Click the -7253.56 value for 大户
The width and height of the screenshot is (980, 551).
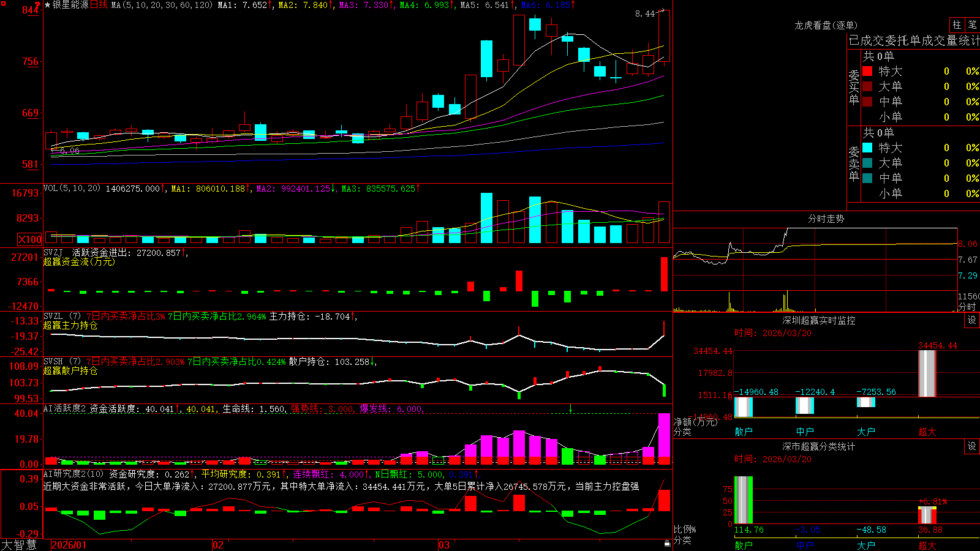tap(876, 392)
